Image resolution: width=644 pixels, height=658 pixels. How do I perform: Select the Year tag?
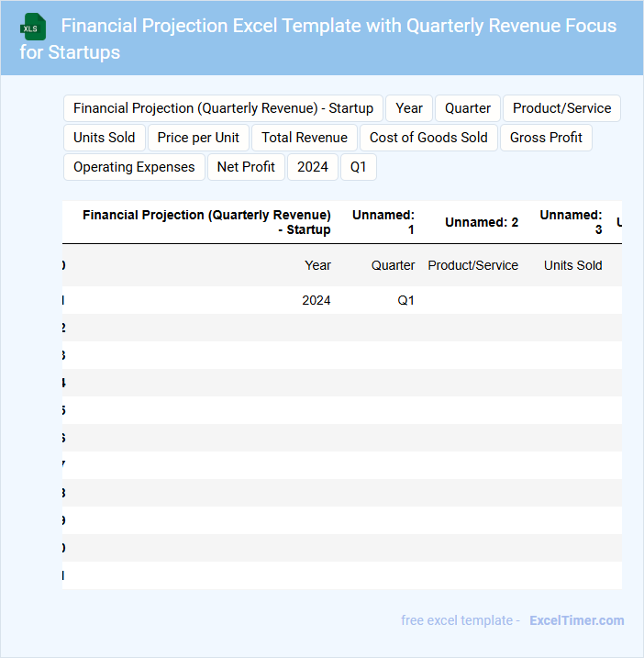(409, 108)
